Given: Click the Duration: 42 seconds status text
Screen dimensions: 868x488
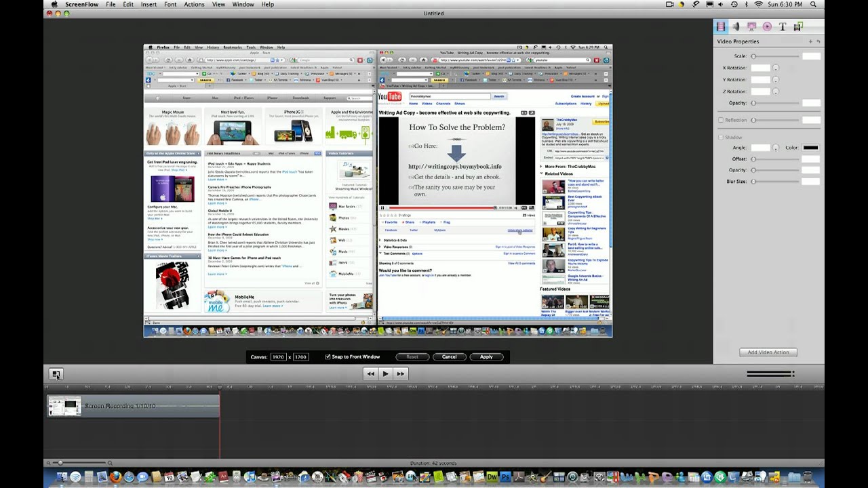Looking at the screenshot, I should click(x=433, y=463).
